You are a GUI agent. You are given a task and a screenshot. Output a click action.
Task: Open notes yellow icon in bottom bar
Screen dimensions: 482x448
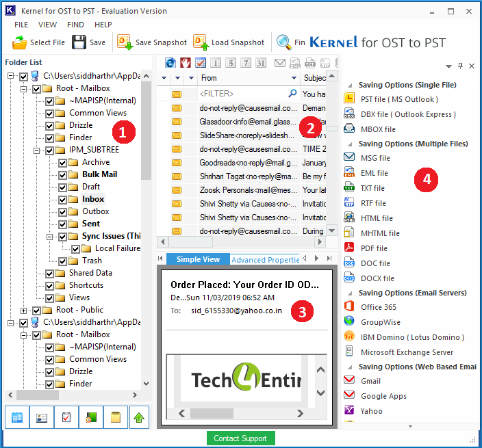pyautogui.click(x=116, y=417)
